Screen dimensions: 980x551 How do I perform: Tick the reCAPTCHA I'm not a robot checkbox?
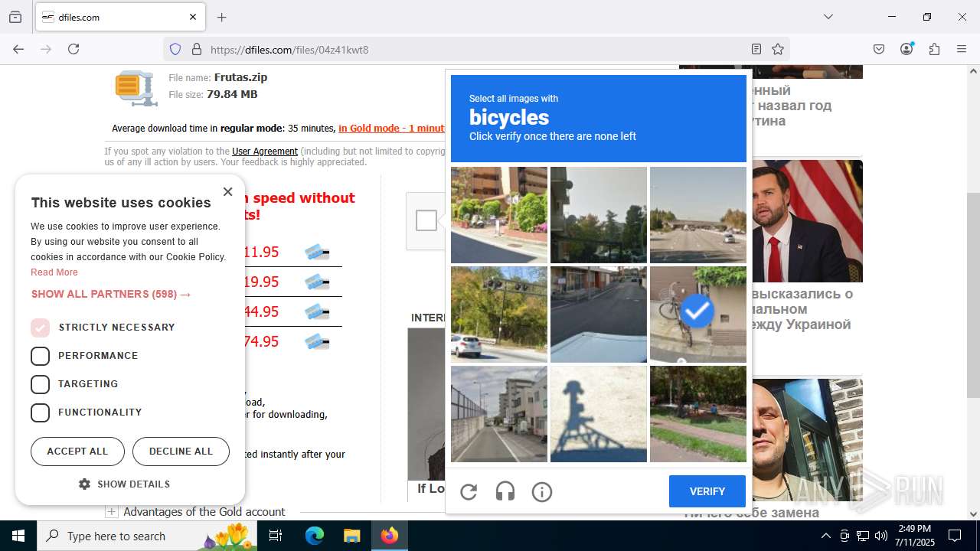(426, 220)
